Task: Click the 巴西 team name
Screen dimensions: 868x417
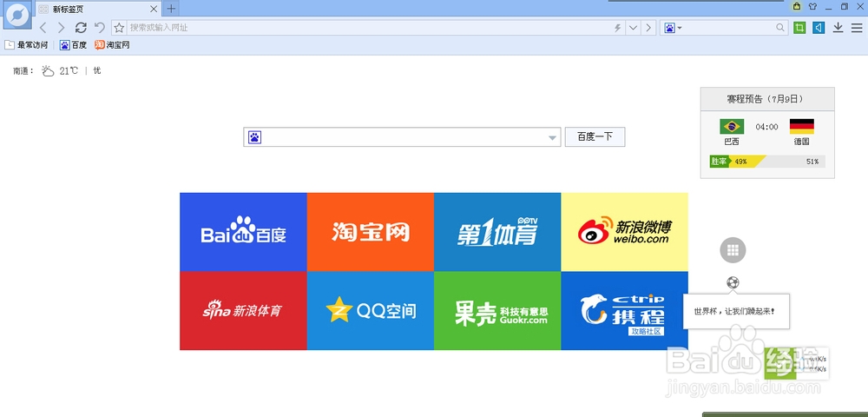Action: click(x=731, y=142)
